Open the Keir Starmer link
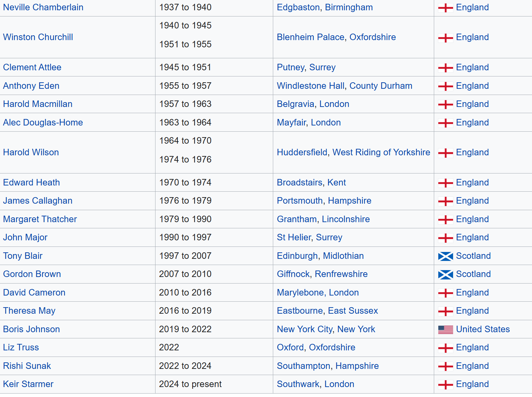 click(28, 384)
